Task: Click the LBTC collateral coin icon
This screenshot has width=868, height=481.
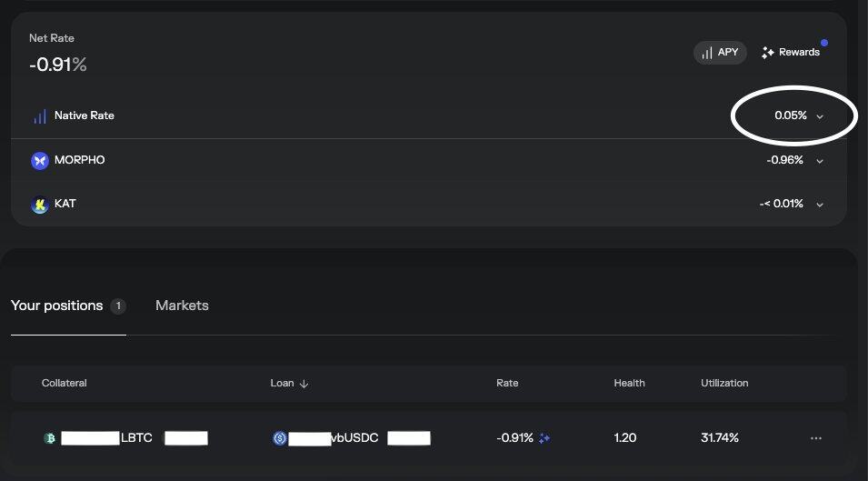Action: pos(50,438)
